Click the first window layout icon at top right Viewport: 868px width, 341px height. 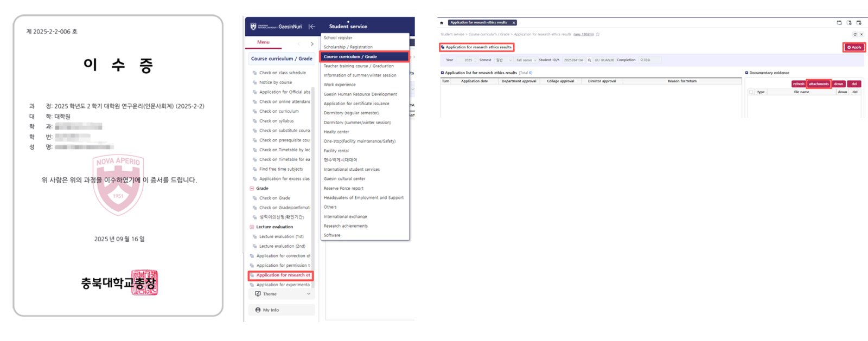(839, 23)
